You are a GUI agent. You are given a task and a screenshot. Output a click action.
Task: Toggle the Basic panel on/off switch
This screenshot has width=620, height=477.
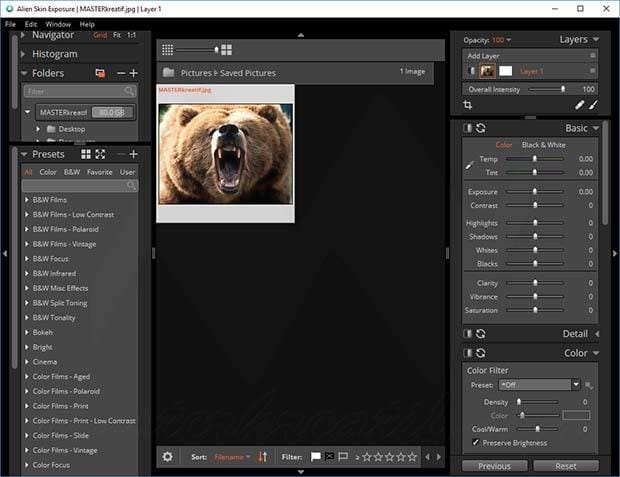tap(467, 128)
